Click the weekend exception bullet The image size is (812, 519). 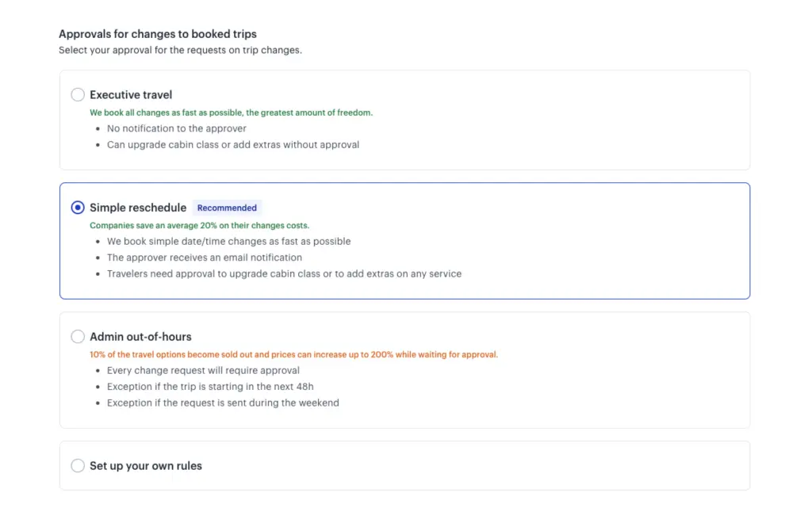223,403
